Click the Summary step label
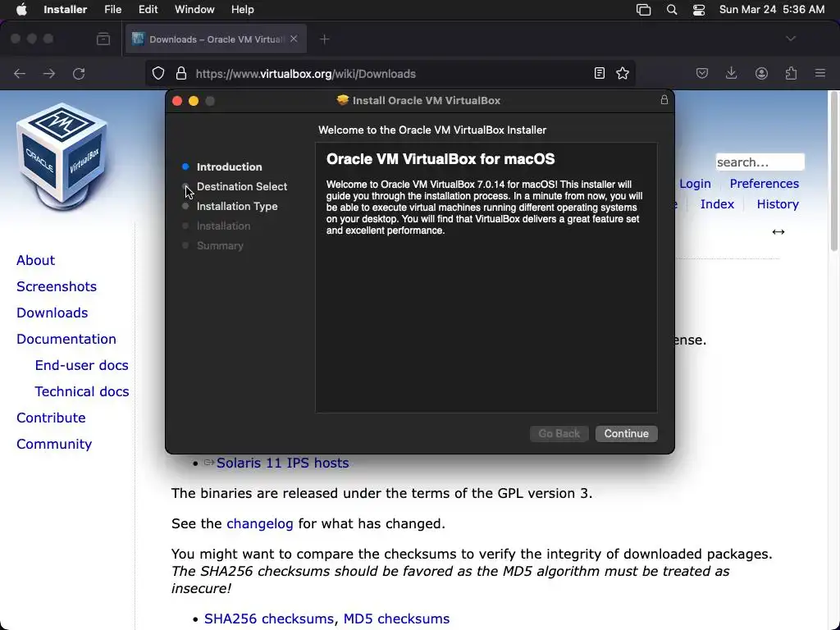The height and width of the screenshot is (630, 840). (x=220, y=246)
